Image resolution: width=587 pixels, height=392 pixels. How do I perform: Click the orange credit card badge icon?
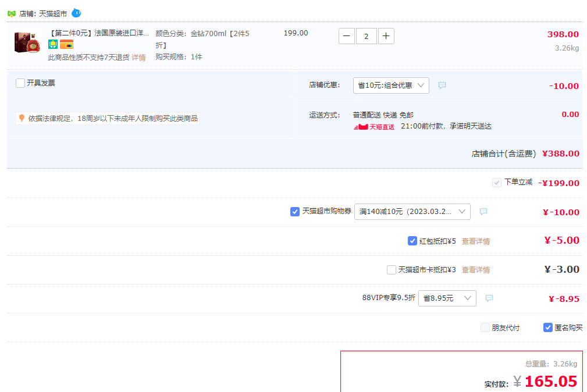[66, 45]
